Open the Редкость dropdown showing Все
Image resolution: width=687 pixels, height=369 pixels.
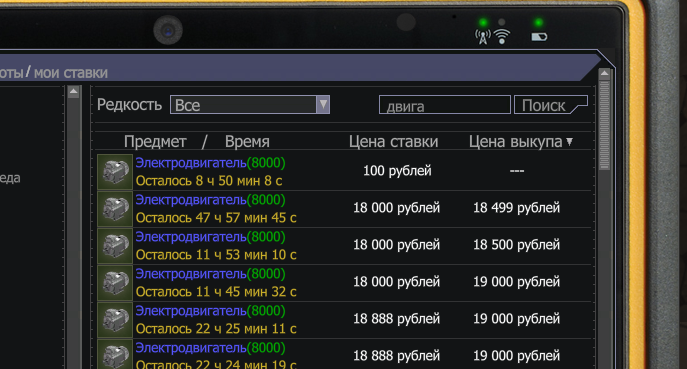(x=250, y=105)
